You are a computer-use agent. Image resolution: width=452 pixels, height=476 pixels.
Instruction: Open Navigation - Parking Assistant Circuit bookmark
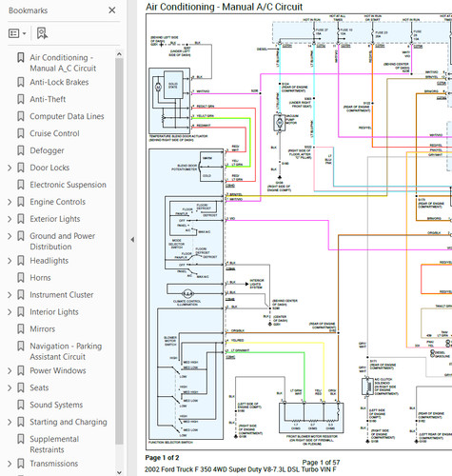click(66, 351)
